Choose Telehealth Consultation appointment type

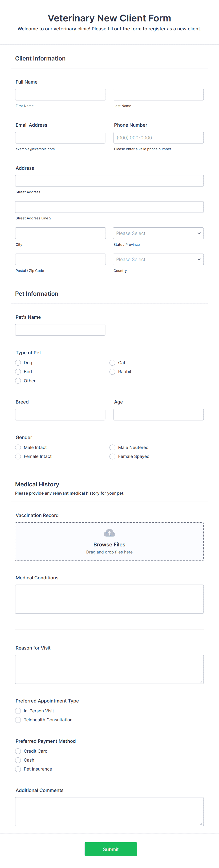(18, 720)
